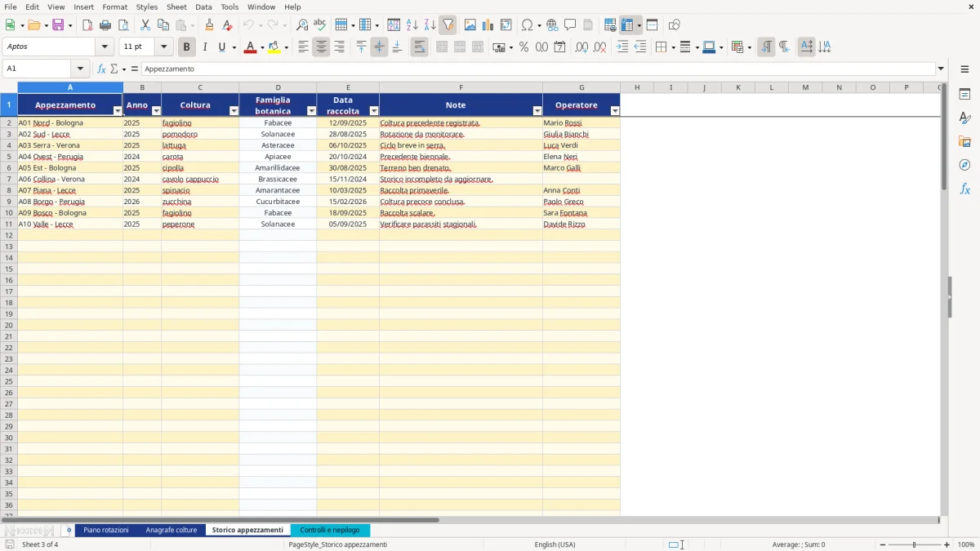Select column D header
Image resolution: width=980 pixels, height=551 pixels.
(278, 87)
